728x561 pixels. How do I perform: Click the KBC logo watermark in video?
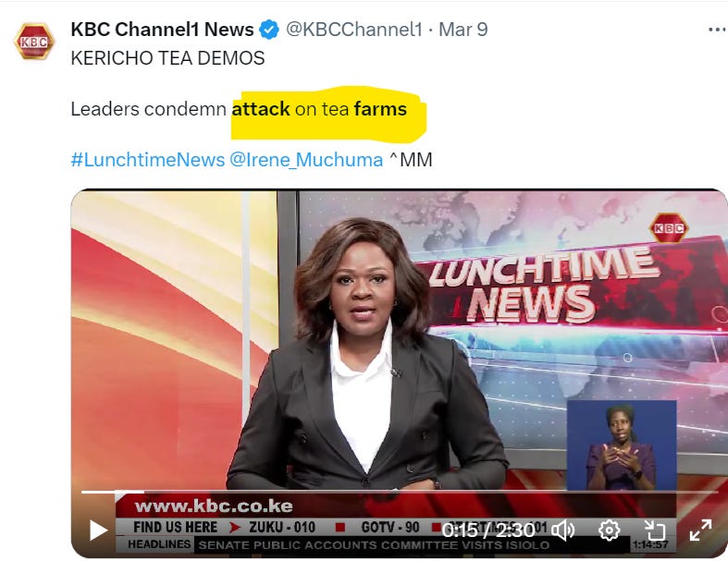(x=669, y=227)
